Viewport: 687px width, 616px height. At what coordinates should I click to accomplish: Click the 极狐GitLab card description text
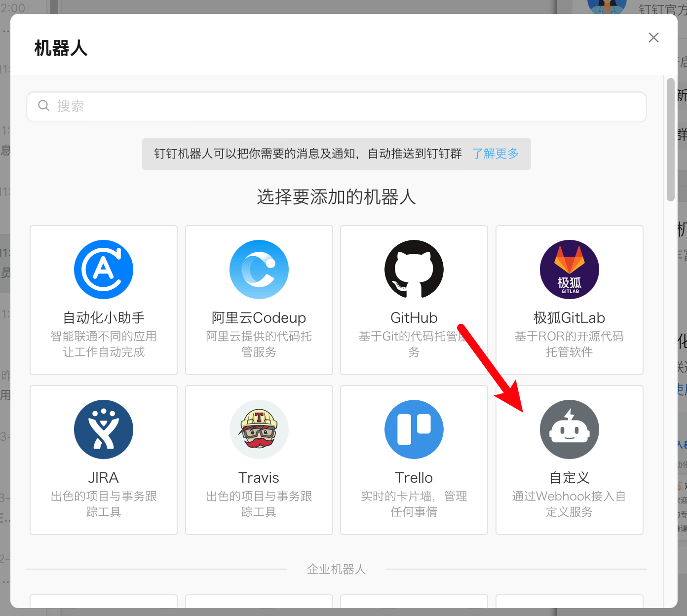[570, 344]
